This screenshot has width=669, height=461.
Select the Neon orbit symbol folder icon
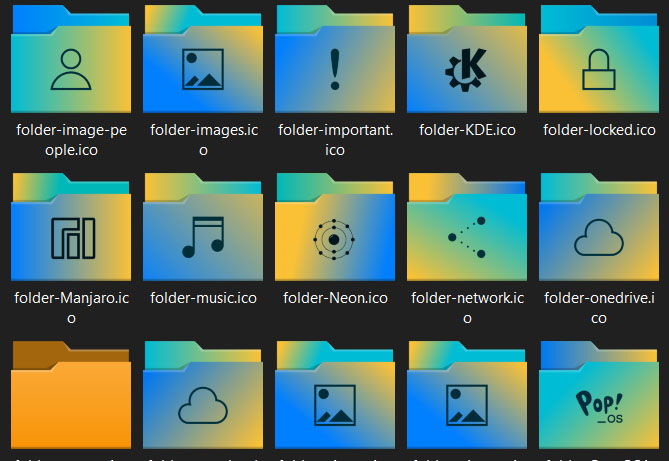334,230
